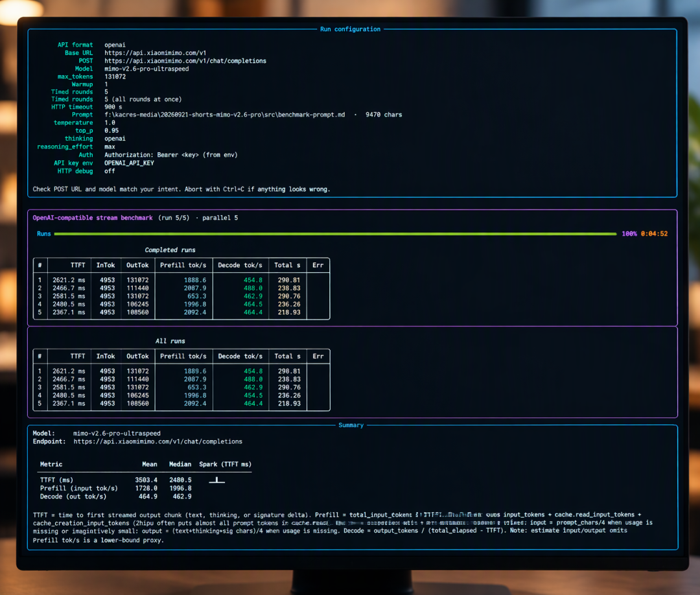Click the Endpoint URL in the Summary panel

(158, 442)
